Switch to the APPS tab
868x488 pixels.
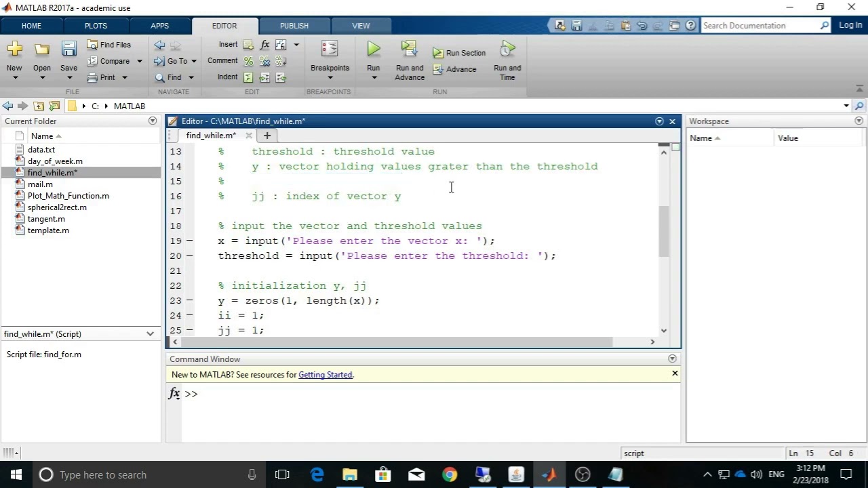point(160,26)
